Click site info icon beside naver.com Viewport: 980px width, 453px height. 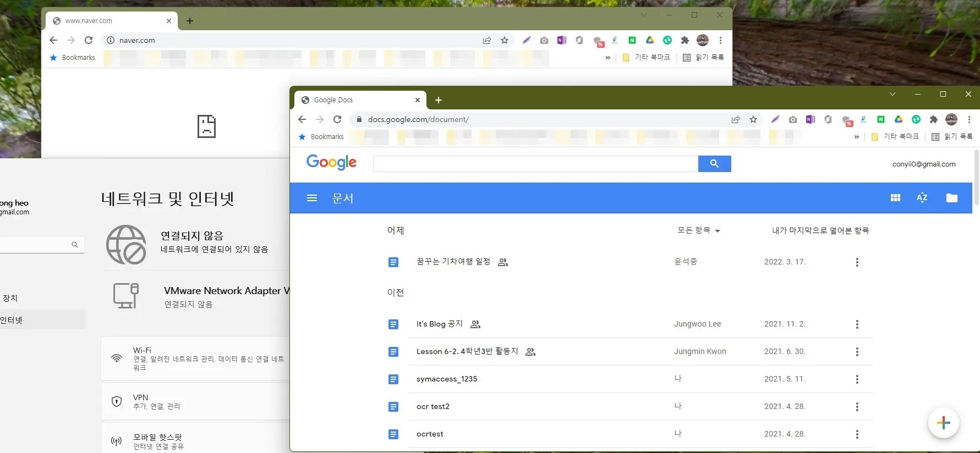pos(110,40)
